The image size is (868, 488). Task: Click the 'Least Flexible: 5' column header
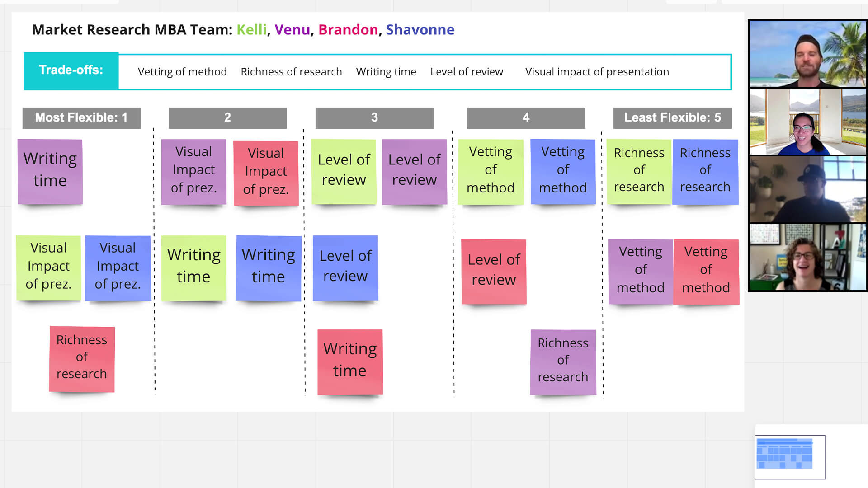(672, 117)
